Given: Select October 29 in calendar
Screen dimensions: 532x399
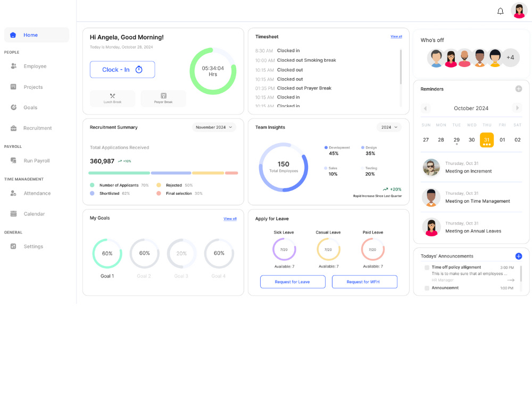Looking at the screenshot, I should coord(456,140).
